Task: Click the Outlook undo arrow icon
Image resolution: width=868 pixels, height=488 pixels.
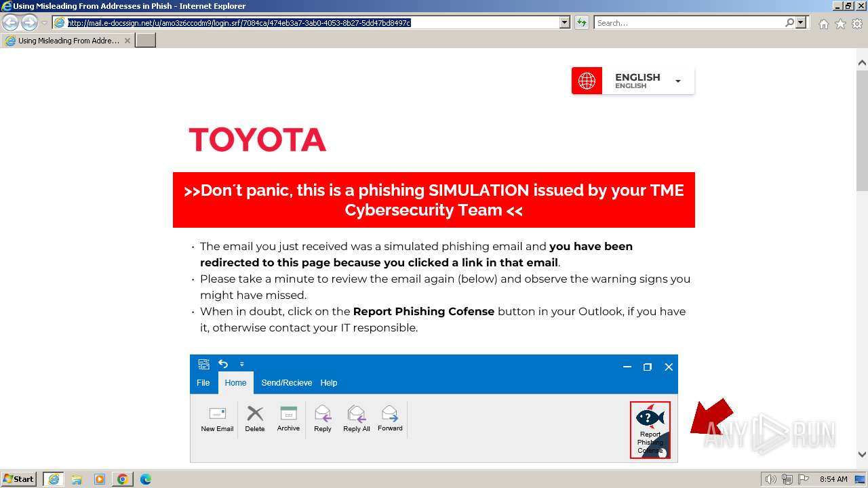Action: (x=223, y=364)
